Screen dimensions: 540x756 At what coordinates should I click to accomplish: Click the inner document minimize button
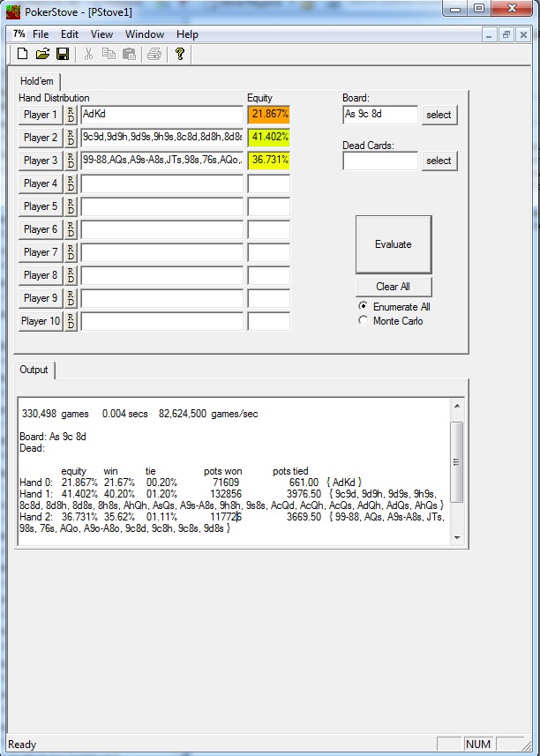point(490,34)
